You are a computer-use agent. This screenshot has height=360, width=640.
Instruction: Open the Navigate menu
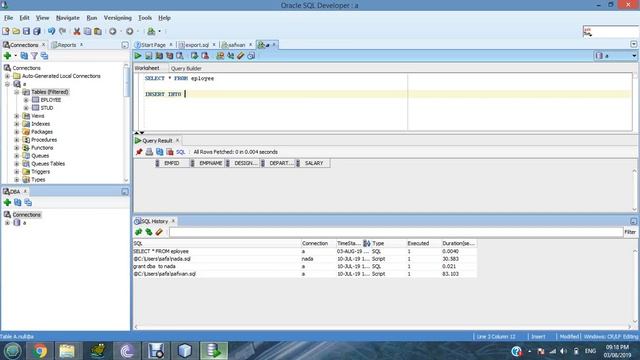coord(68,18)
